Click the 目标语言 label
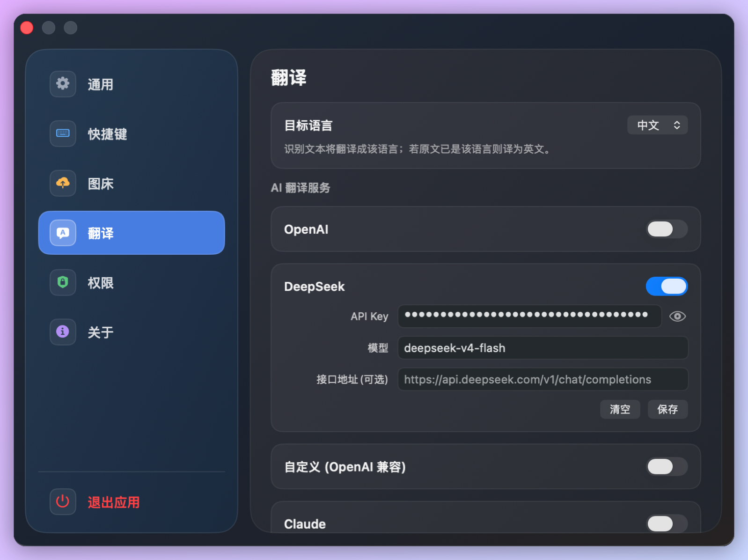This screenshot has width=748, height=560. [308, 125]
